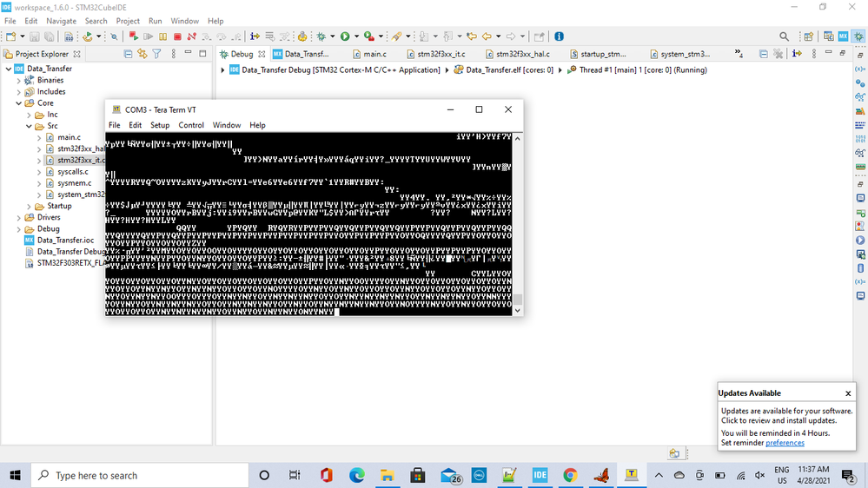Viewport: 868px width, 488px height.
Task: Click the Save toolbar icon
Action: coord(35,36)
